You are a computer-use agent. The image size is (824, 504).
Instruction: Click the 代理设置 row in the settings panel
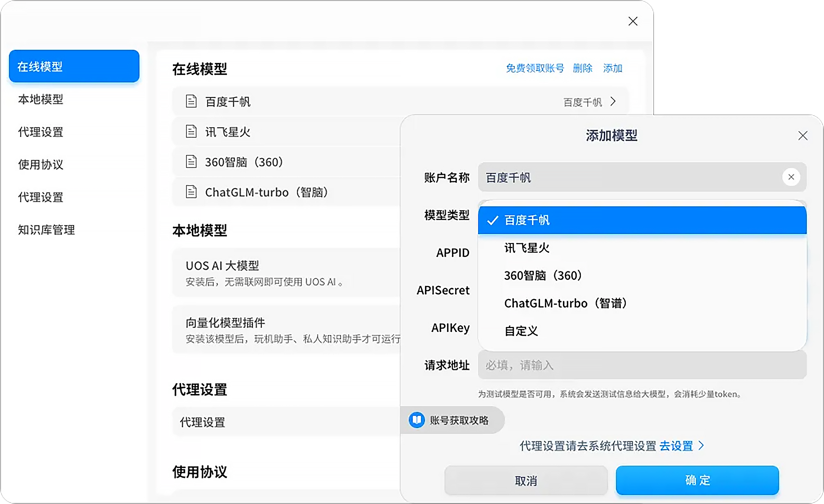[286, 422]
